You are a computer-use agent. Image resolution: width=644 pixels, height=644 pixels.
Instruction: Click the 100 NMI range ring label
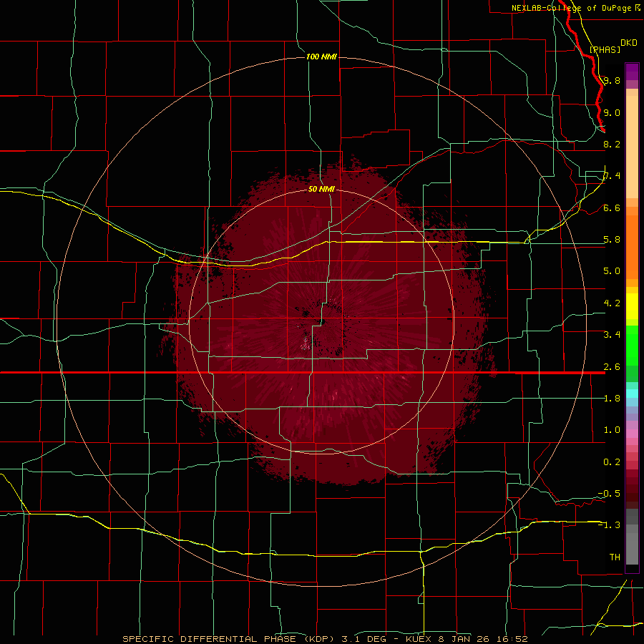[x=321, y=57]
